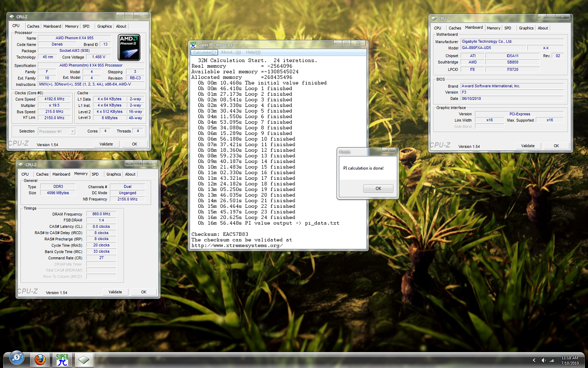This screenshot has width=588, height=368.
Task: Open Memory tab in Mainboard CPU-Z window
Action: pyautogui.click(x=493, y=28)
